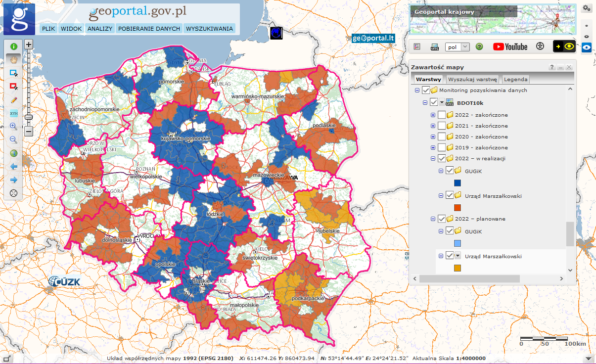This screenshot has height=364, width=596.
Task: Switch to the Legenda tab
Action: [516, 79]
